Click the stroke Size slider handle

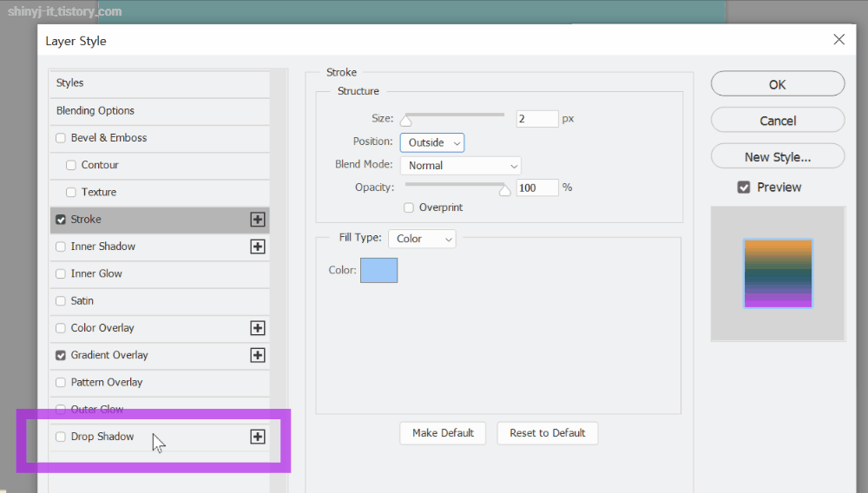pyautogui.click(x=405, y=121)
